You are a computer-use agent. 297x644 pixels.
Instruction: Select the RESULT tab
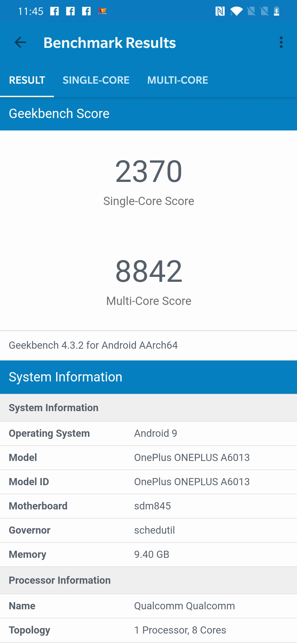click(x=27, y=80)
